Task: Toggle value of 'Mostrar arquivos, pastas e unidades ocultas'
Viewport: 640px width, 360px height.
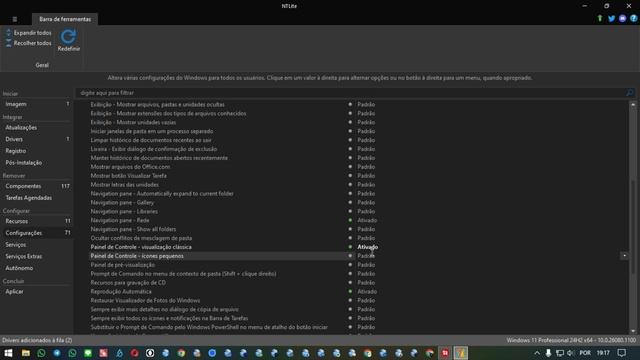Action: [x=366, y=104]
